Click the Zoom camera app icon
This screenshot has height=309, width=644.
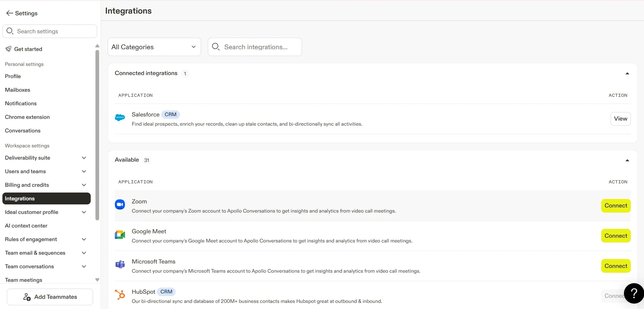click(x=120, y=204)
